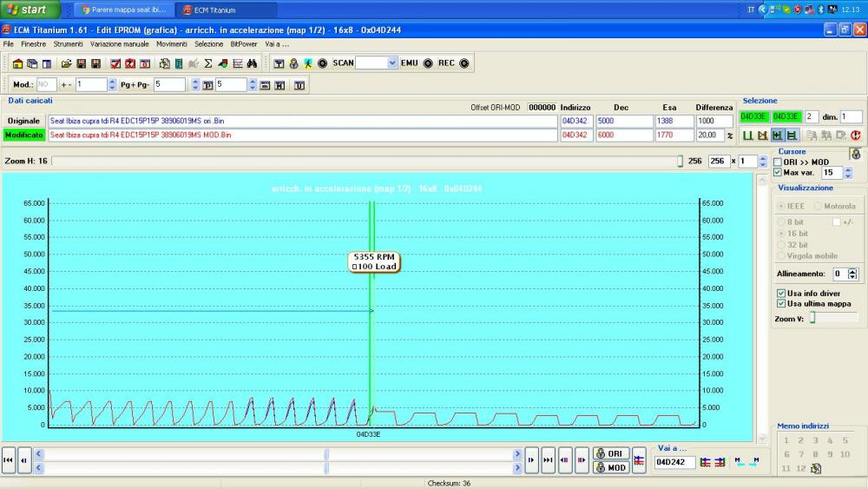Open the Variazione manuale menu
The image size is (868, 489).
coord(119,43)
